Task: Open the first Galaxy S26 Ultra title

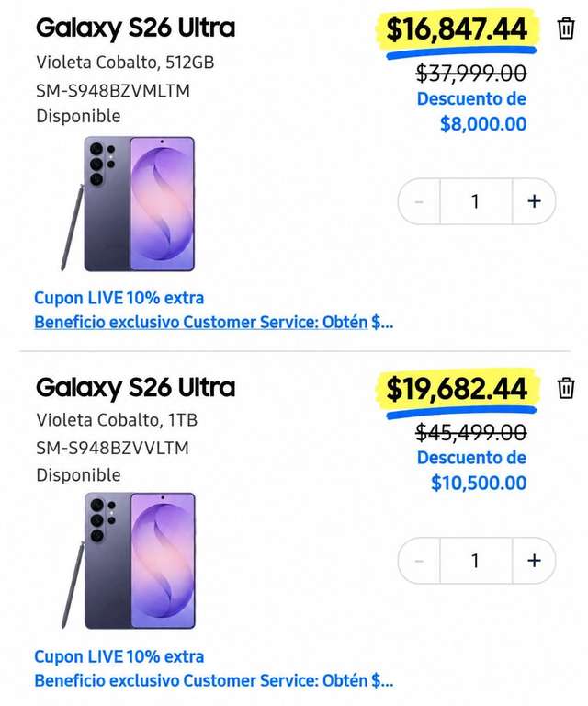Action: coord(135,28)
